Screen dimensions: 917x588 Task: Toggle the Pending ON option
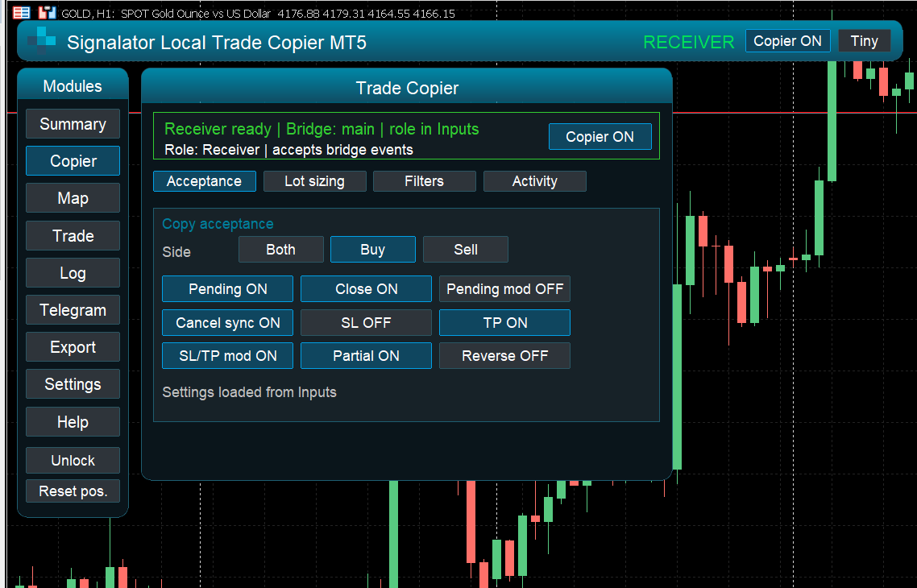[x=227, y=288]
